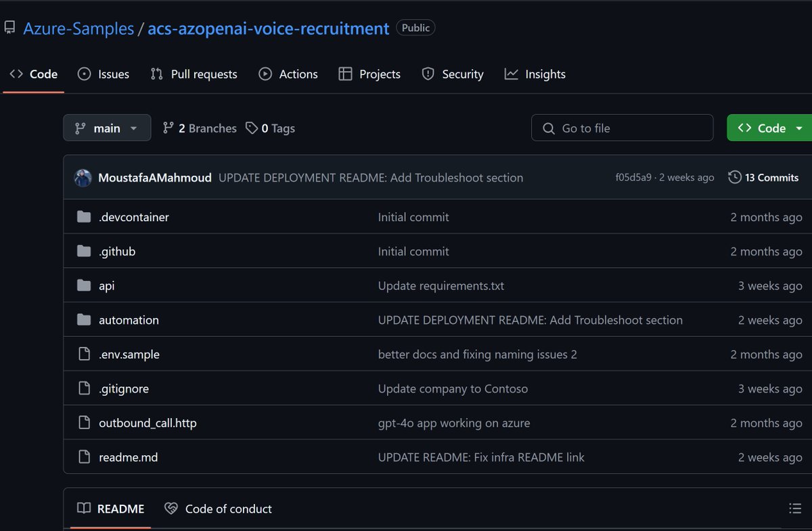This screenshot has height=531, width=812.
Task: Open the Code tab
Action: click(34, 74)
